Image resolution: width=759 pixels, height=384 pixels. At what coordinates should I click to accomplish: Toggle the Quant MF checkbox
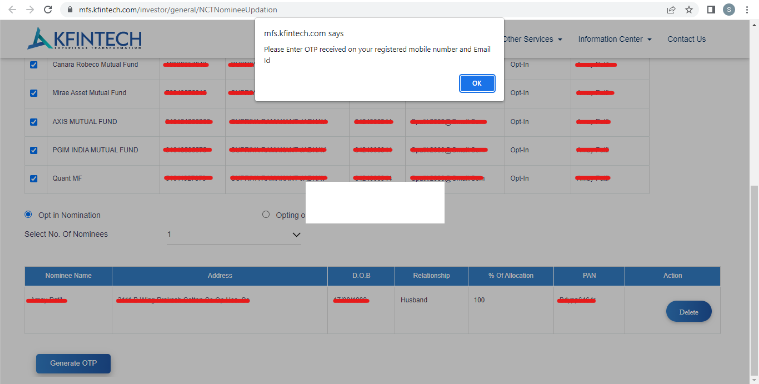click(x=33, y=179)
